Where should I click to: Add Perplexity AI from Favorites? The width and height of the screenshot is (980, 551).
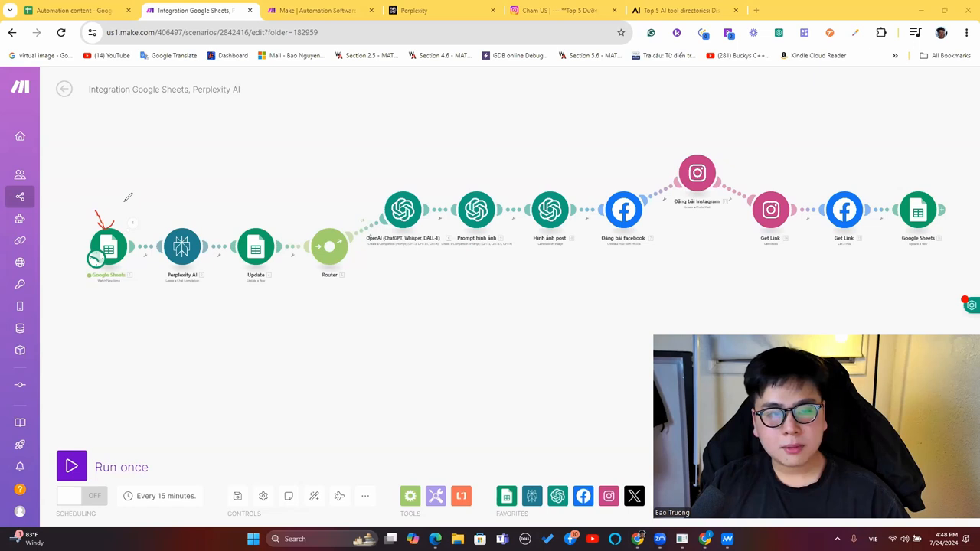click(x=532, y=496)
